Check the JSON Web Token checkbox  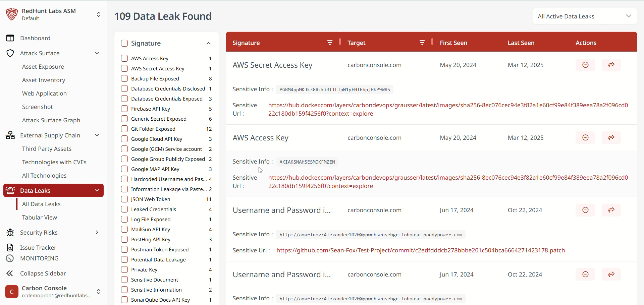[124, 199]
